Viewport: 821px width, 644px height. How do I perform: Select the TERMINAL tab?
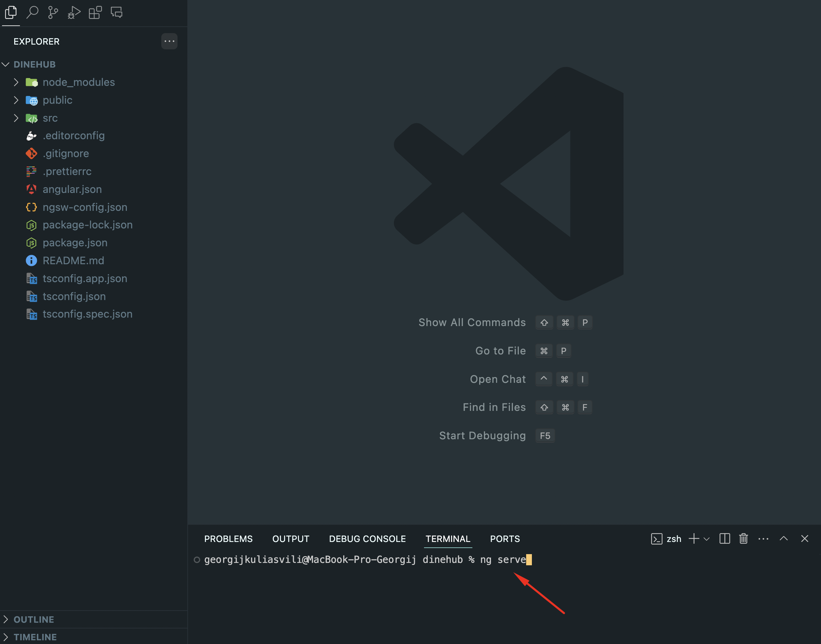[x=448, y=539]
